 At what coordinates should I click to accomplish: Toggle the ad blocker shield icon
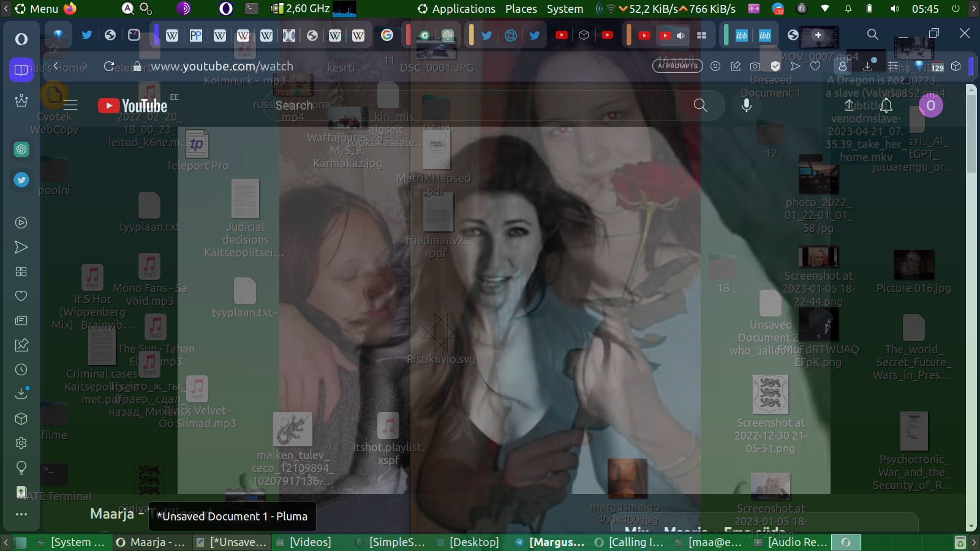(775, 66)
